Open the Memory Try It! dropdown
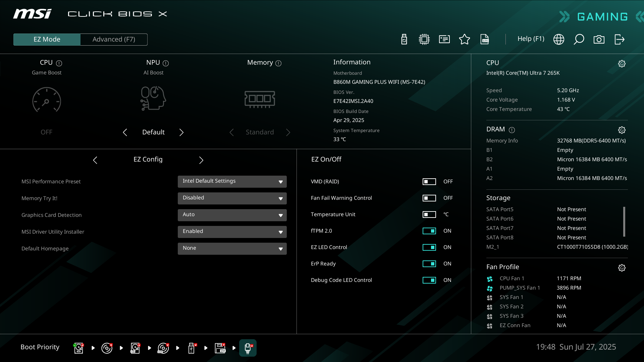The height and width of the screenshot is (362, 644). pos(232,198)
